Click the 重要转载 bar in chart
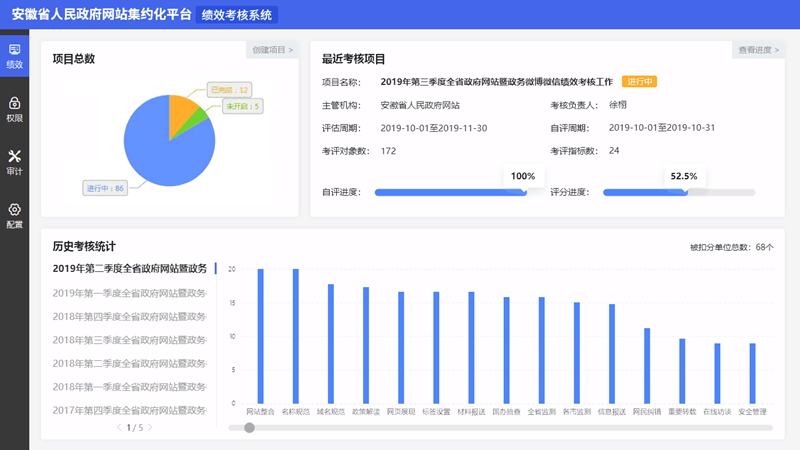Image resolution: width=800 pixels, height=450 pixels. [682, 371]
